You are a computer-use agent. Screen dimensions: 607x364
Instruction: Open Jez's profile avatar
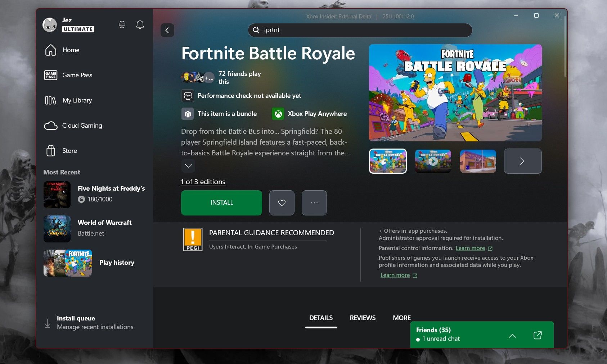pyautogui.click(x=50, y=24)
